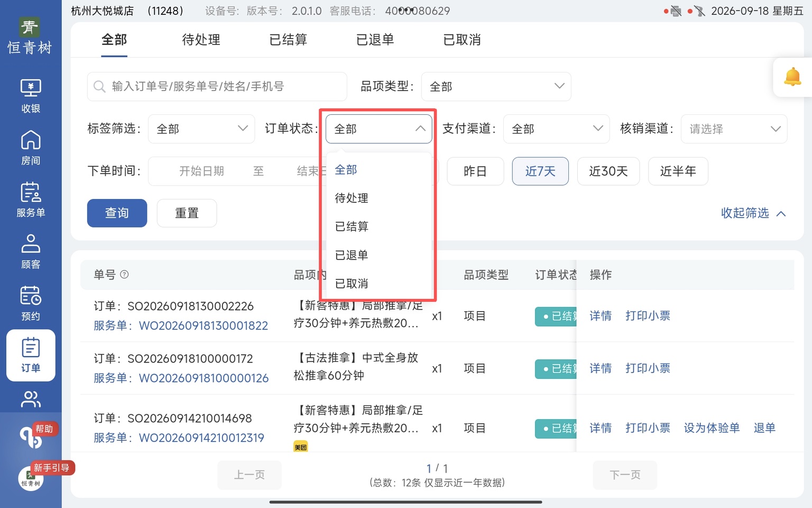Collapse filters via 收起筛选

pyautogui.click(x=753, y=213)
